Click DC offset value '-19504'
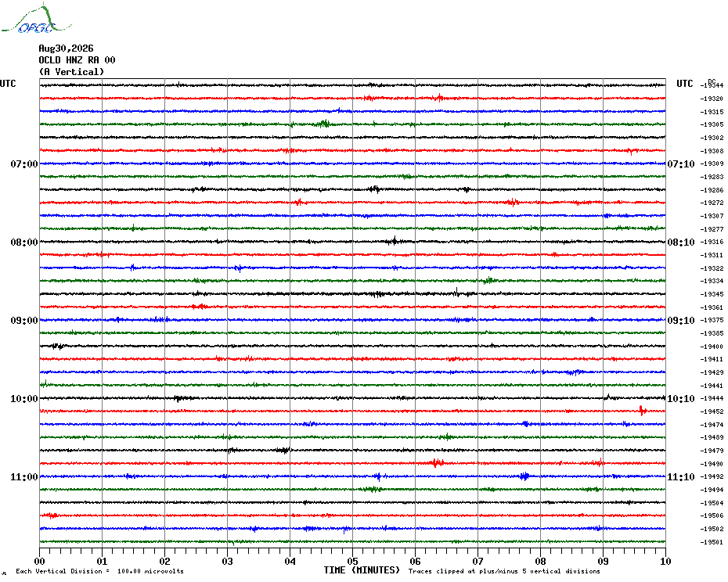Screen dimensions: 728x582 pos(712,503)
